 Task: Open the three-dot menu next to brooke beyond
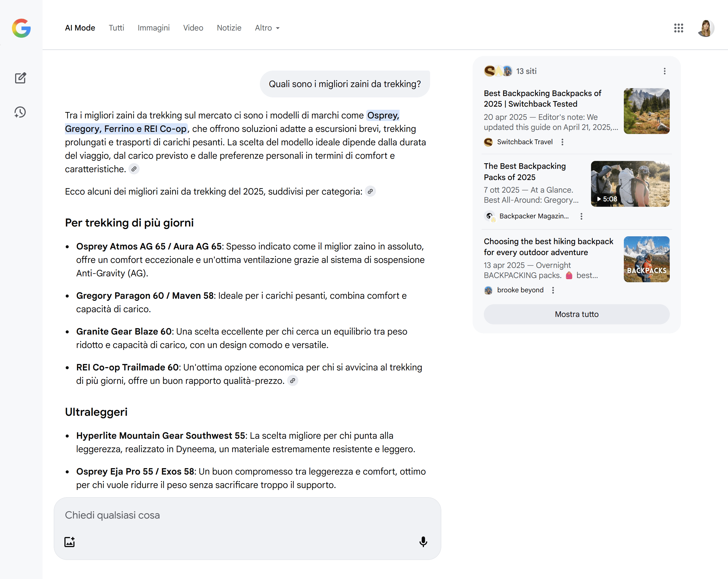553,290
